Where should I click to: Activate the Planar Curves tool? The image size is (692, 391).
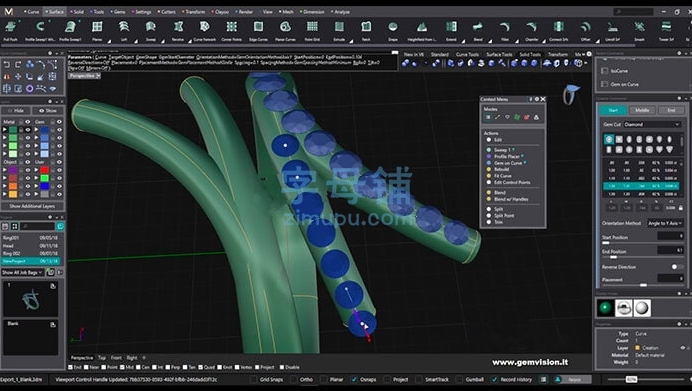285,31
